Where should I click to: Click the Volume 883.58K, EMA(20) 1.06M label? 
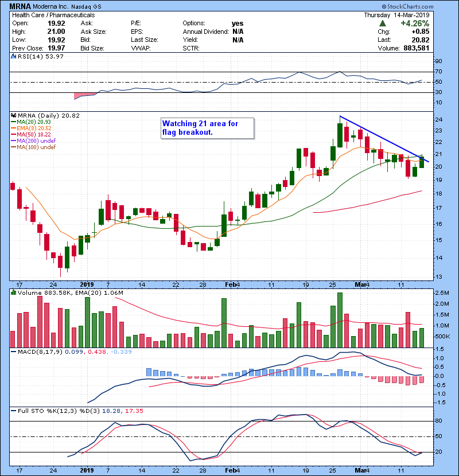[71, 292]
